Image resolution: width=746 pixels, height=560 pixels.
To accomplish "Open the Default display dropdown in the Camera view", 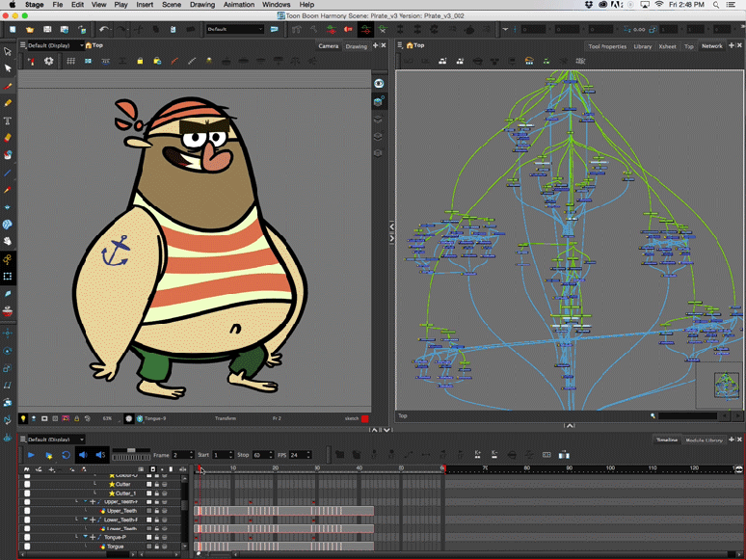I will tap(54, 45).
